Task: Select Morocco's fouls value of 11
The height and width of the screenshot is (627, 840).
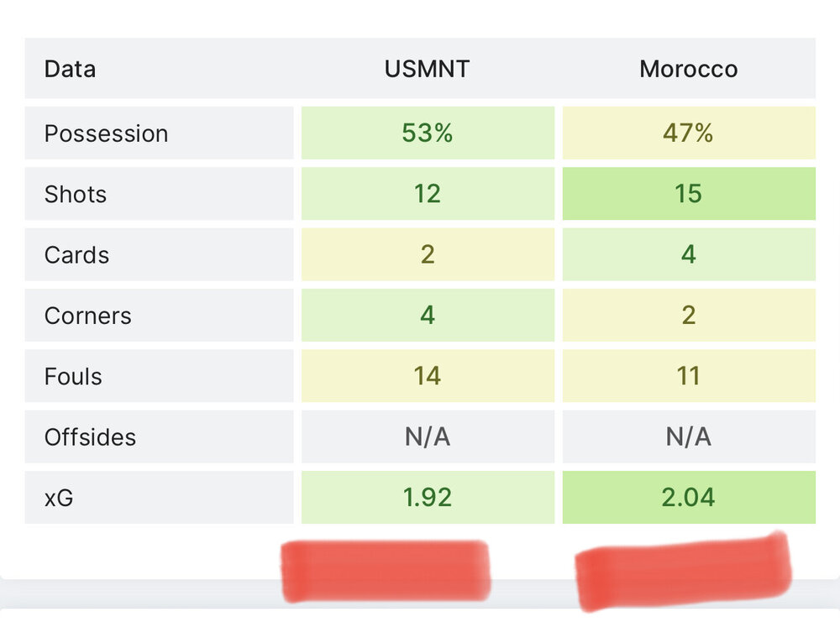Action: 688,376
